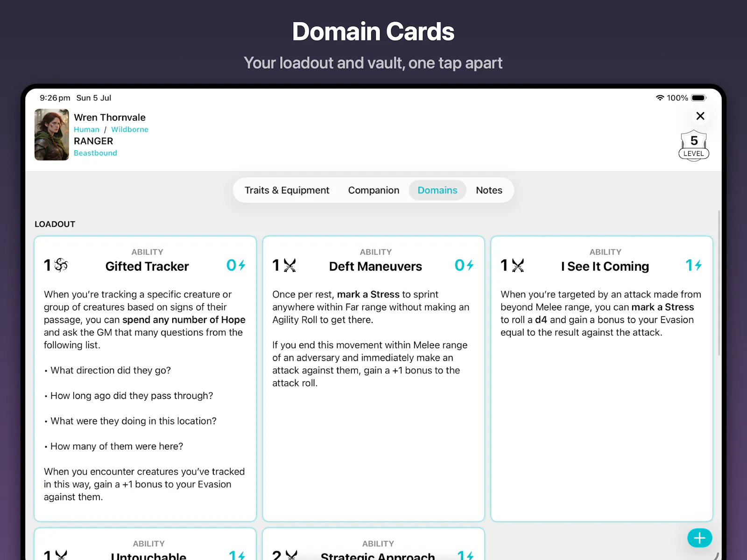Image resolution: width=747 pixels, height=560 pixels.
Task: Close the character sheet with X button
Action: click(x=700, y=116)
